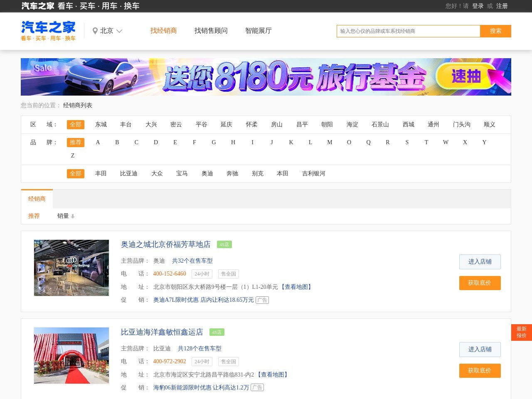
Task: Click the location pin icon beside 北京
Action: pos(95,30)
